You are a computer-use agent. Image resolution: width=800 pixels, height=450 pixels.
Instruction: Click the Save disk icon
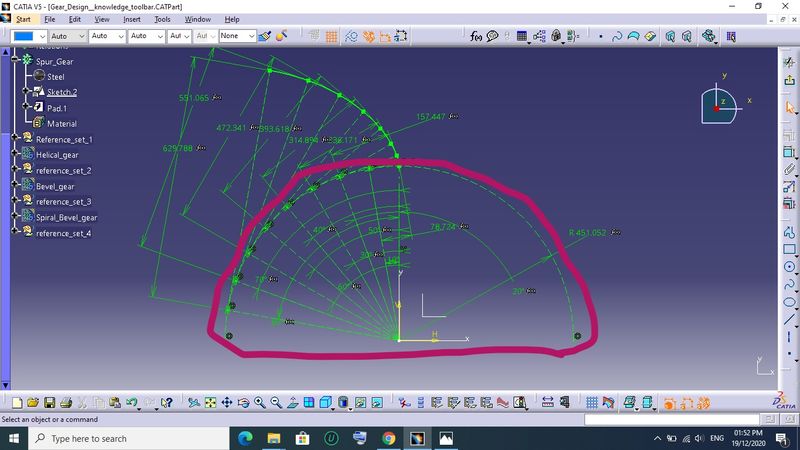48,403
